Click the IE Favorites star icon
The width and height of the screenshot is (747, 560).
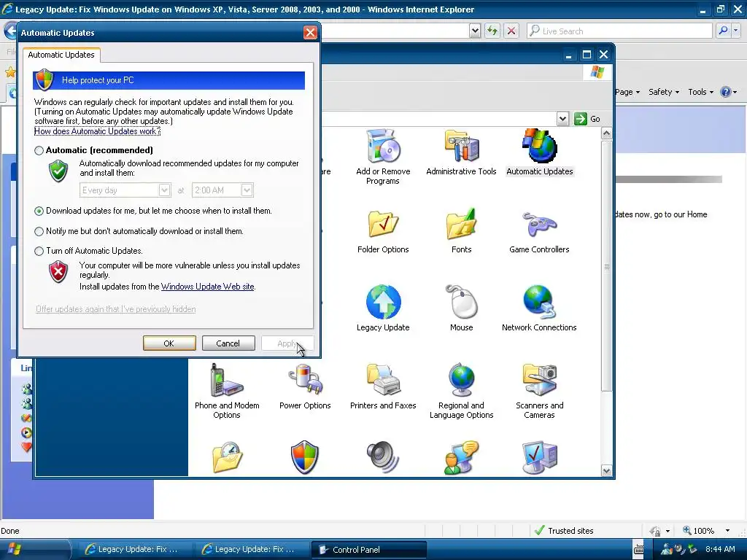pyautogui.click(x=10, y=72)
